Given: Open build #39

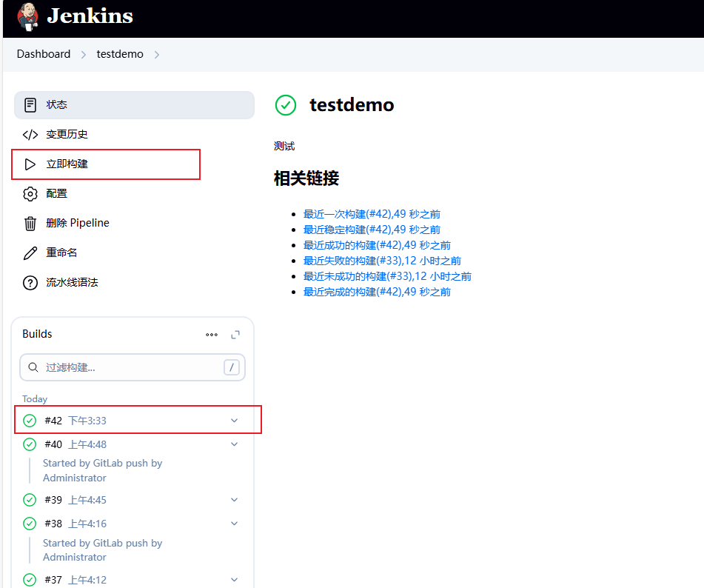Looking at the screenshot, I should pos(53,500).
